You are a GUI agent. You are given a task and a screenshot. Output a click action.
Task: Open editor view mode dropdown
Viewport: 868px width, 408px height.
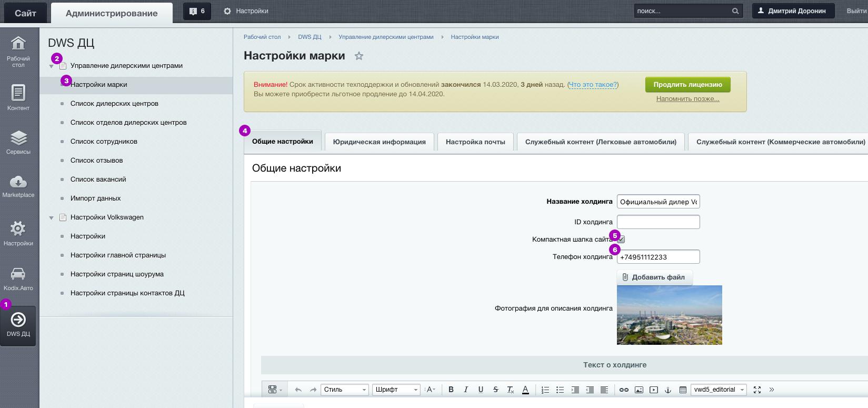(x=275, y=390)
